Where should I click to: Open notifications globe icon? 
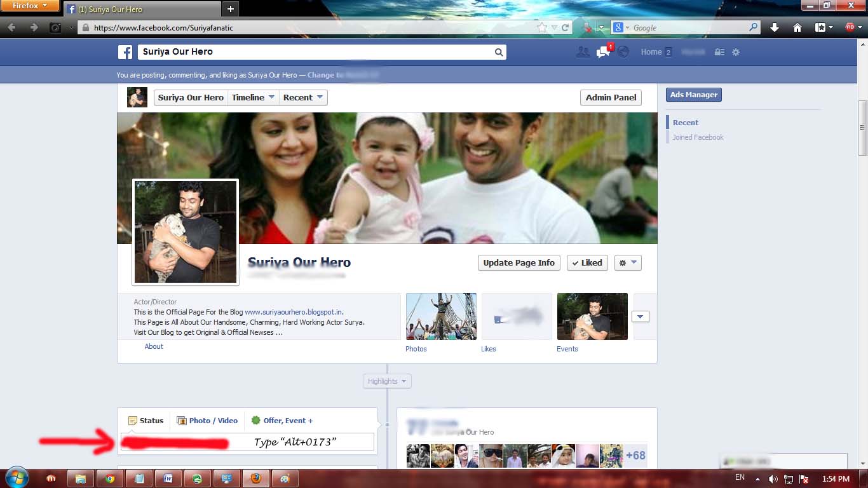[x=623, y=52]
